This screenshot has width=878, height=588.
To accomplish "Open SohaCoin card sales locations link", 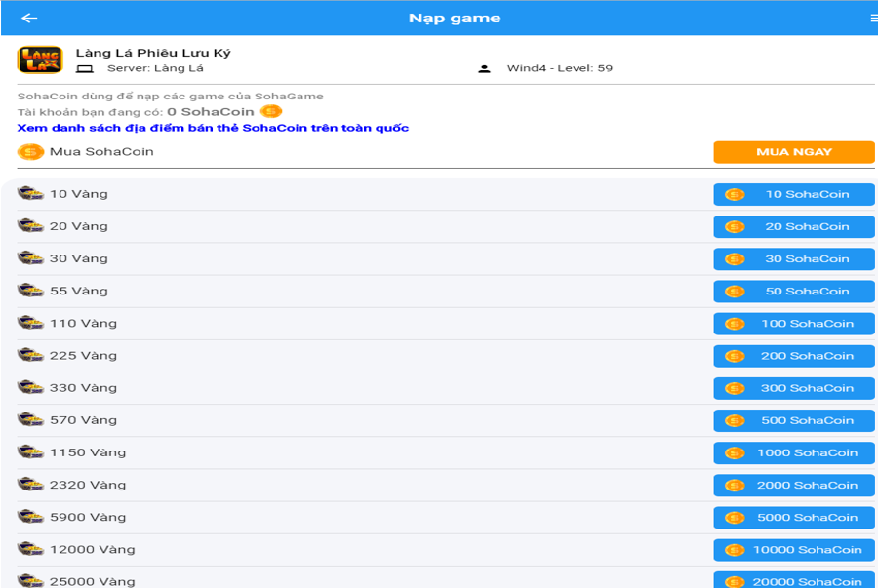I will pyautogui.click(x=213, y=128).
